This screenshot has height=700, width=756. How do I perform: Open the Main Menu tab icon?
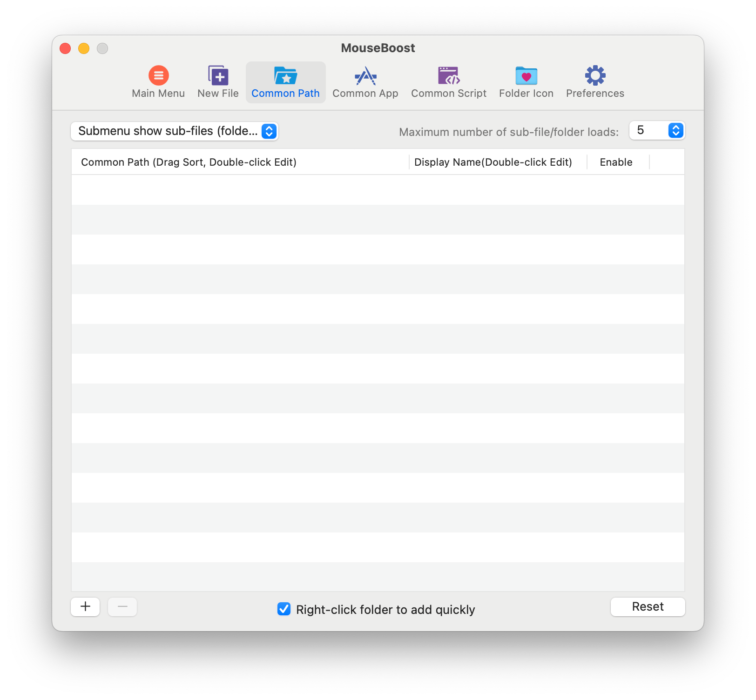158,75
